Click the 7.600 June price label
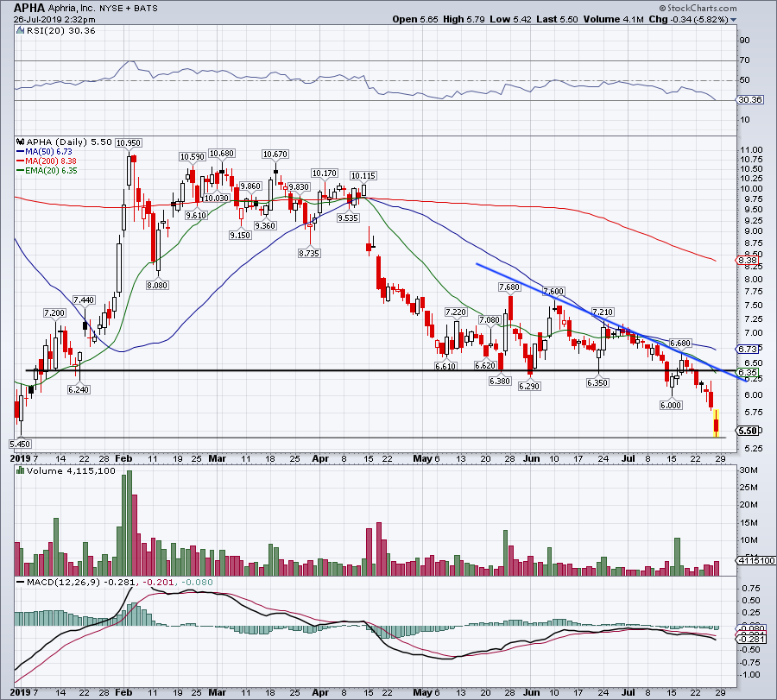This screenshot has height=700, width=777. pos(553,291)
